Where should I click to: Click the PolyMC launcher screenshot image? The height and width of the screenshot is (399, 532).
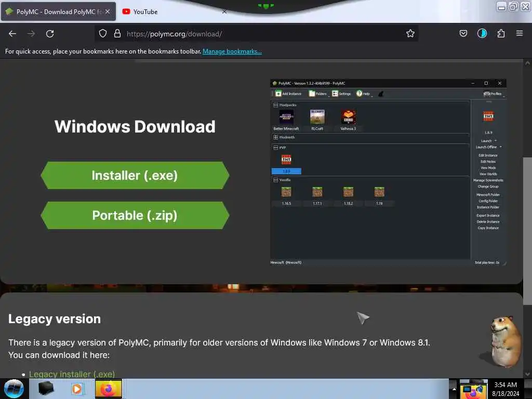tap(388, 172)
